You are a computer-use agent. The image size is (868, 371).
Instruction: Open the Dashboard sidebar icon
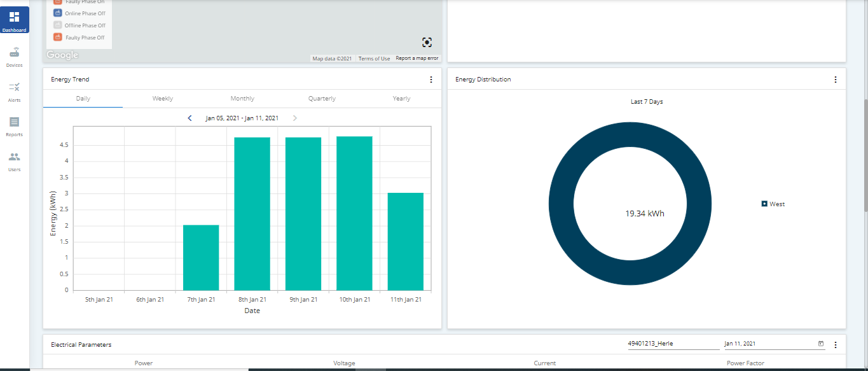pos(14,20)
